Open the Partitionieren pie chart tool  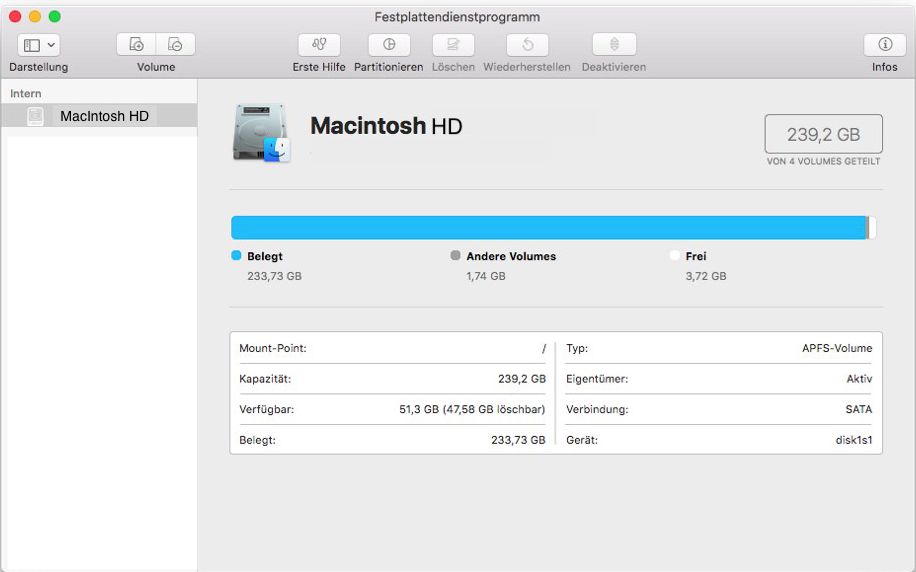click(389, 45)
